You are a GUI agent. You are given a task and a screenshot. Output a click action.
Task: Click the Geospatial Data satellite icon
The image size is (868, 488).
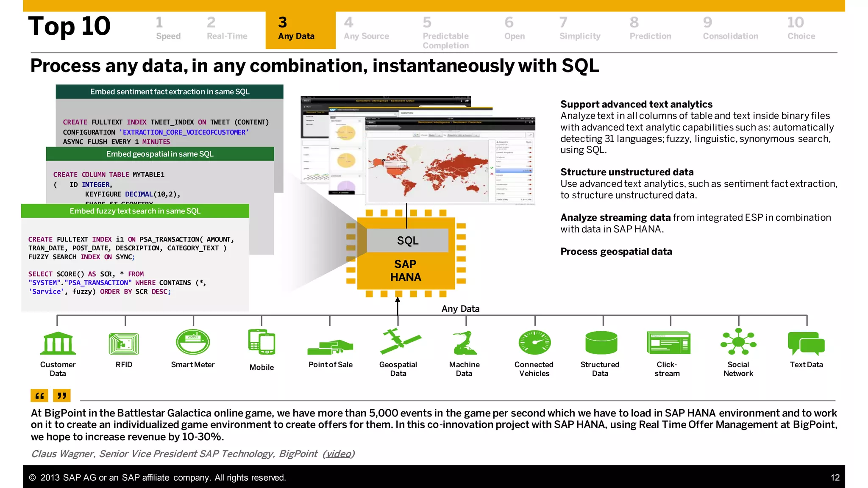[400, 341]
